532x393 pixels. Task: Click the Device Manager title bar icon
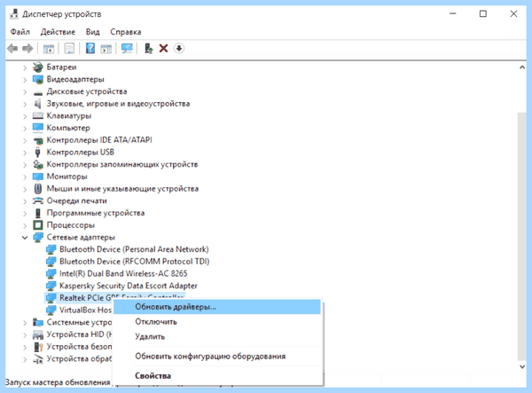14,14
